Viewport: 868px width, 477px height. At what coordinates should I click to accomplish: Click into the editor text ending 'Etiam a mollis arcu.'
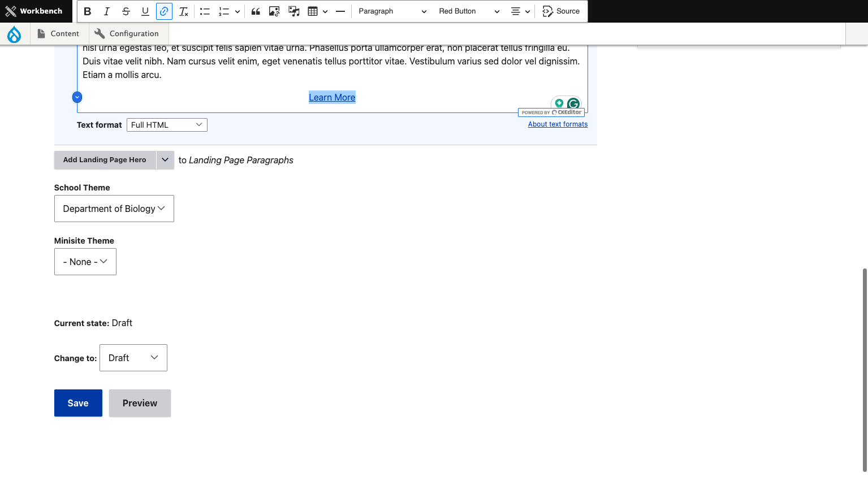[122, 75]
